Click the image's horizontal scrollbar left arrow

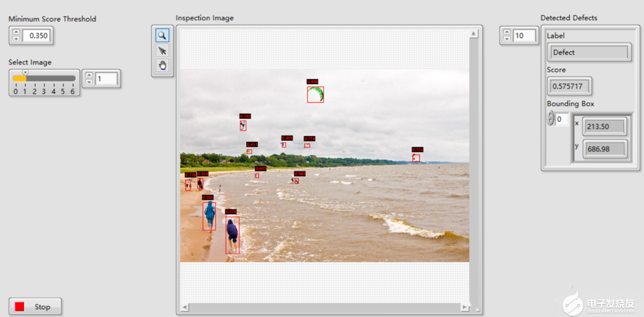click(x=185, y=307)
